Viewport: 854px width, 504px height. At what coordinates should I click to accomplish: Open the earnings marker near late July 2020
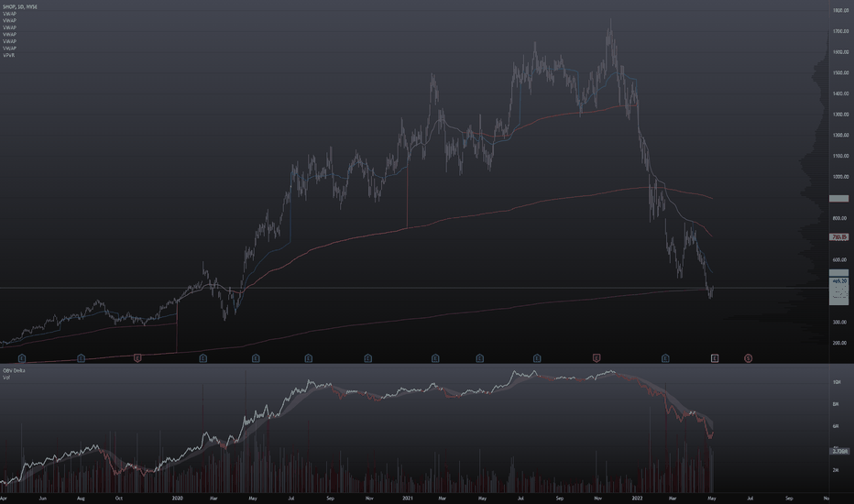pyautogui.click(x=308, y=358)
